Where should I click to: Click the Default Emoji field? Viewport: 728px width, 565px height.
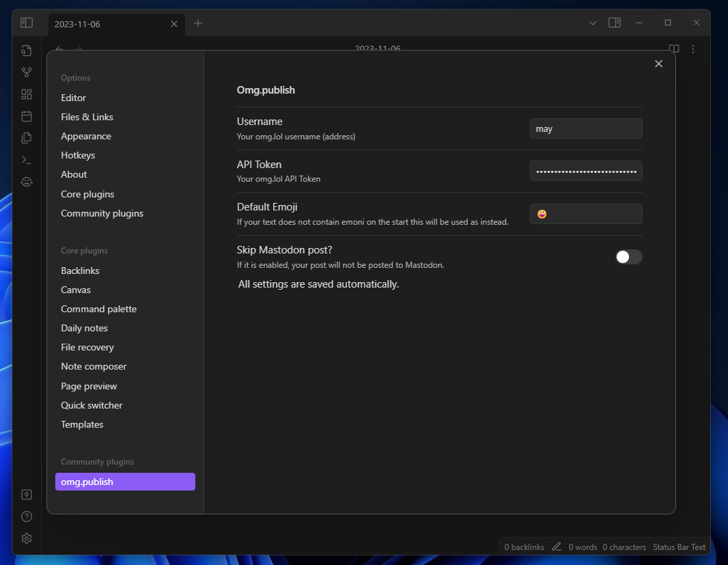(586, 214)
